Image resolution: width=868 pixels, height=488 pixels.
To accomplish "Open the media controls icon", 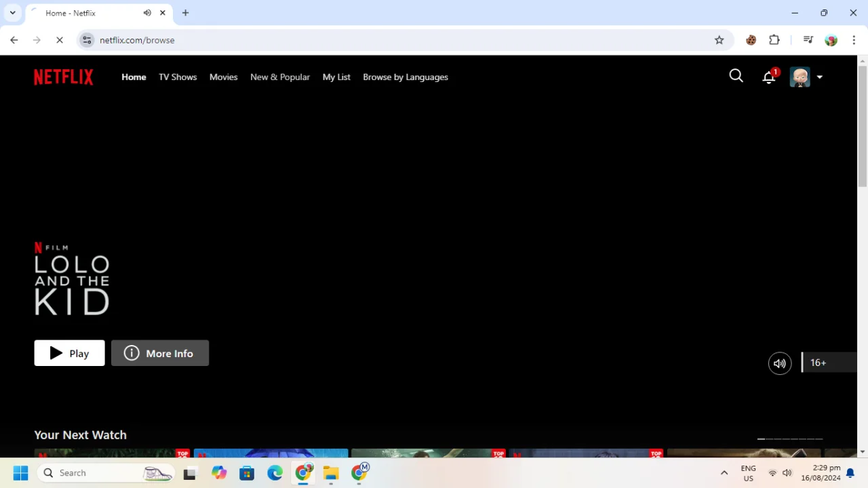I will tap(808, 40).
